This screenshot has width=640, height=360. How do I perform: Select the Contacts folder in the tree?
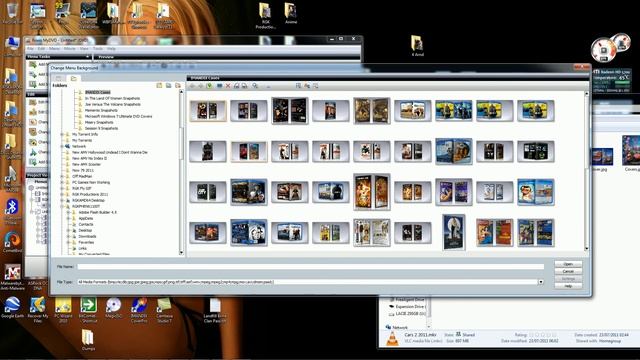click(86, 224)
